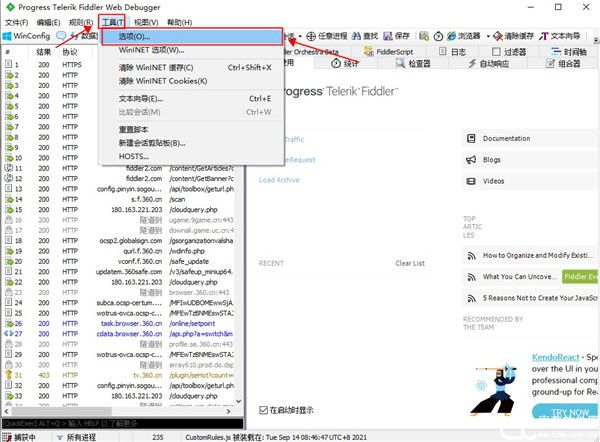Viewport: 600px width, 442px height.
Task: Click the Blogs megaphone icon
Action: (x=471, y=160)
